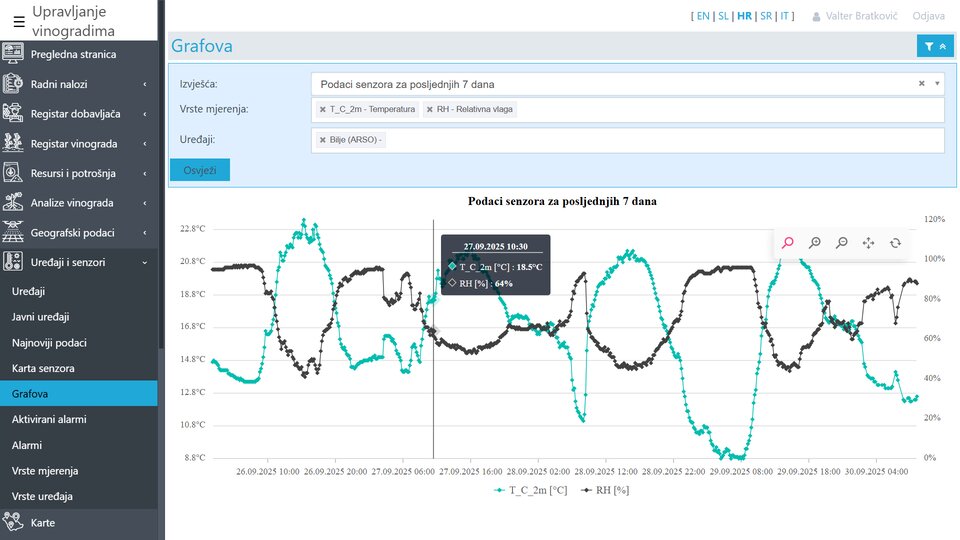Open Pregledna stranica dashboard icon

14,54
